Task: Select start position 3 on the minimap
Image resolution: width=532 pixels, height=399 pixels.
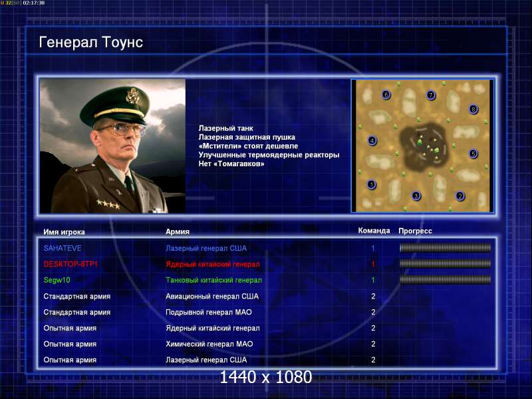Action: [x=416, y=196]
